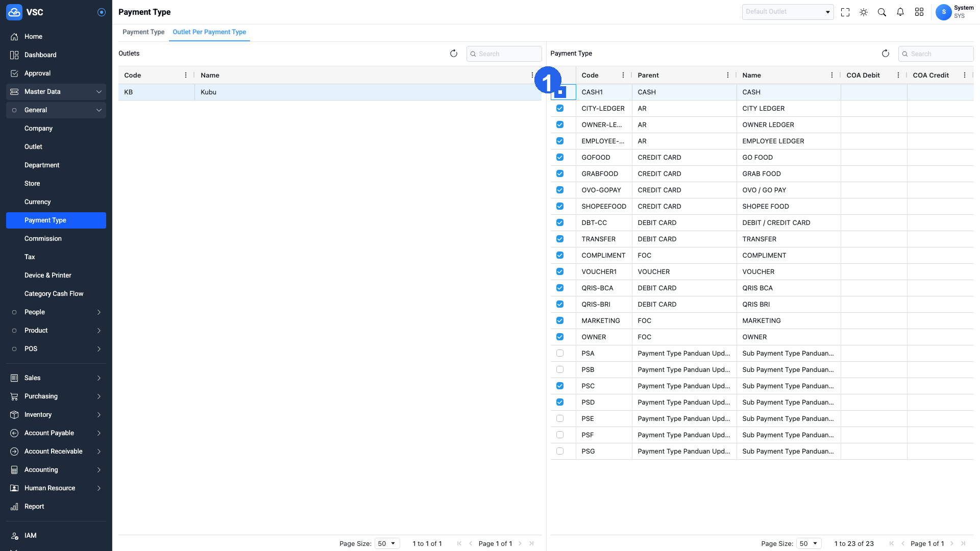Uncheck the OVO-GOPAY checkbox
The image size is (980, 551).
click(560, 190)
